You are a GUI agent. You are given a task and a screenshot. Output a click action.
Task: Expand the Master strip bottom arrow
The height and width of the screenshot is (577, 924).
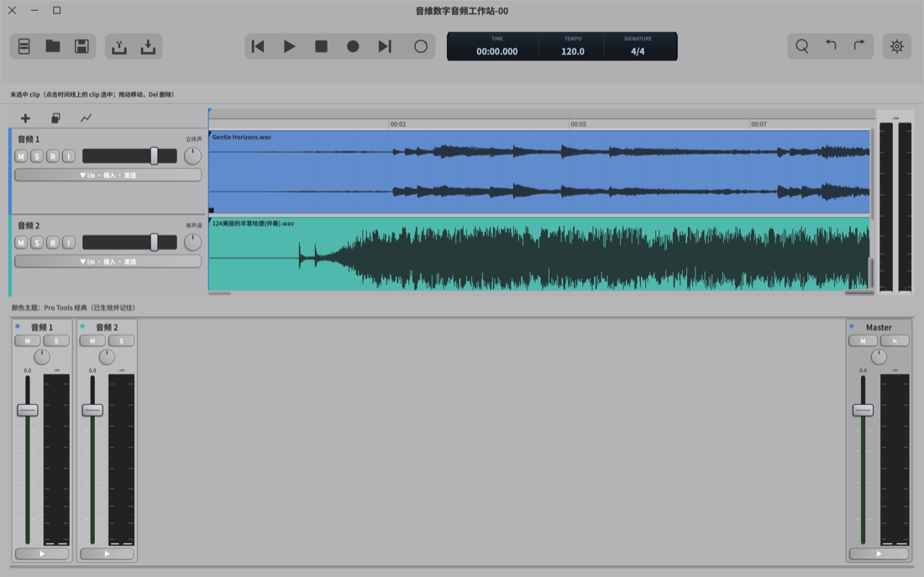click(x=879, y=553)
